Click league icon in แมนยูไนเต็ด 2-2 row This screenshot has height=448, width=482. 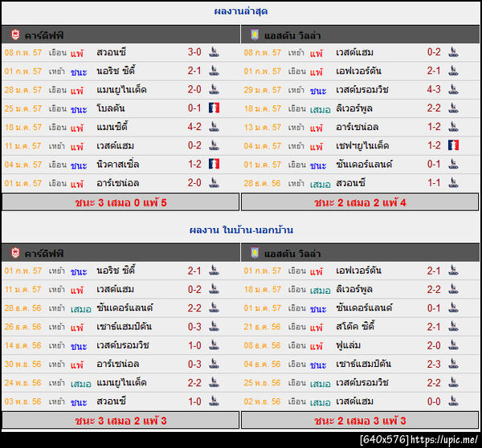pyautogui.click(x=214, y=382)
